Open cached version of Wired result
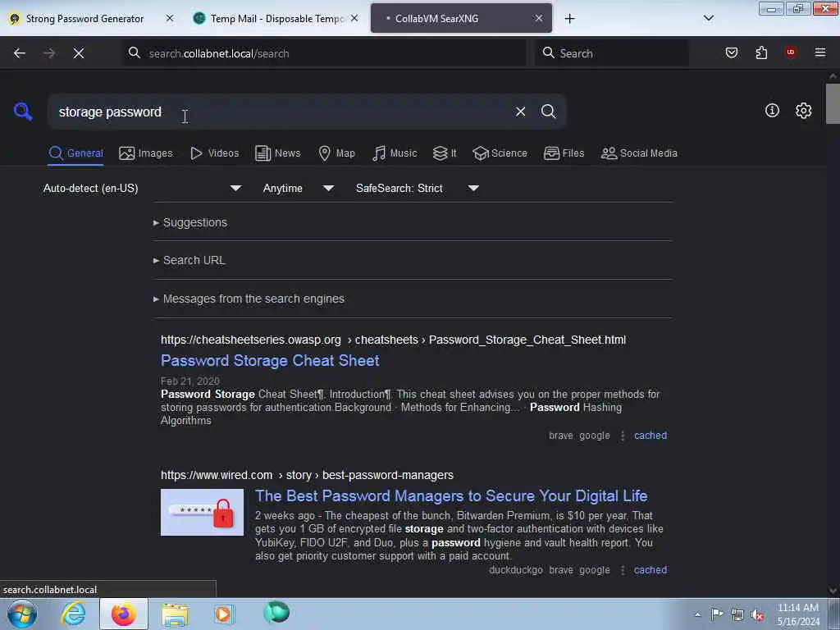Viewport: 840px width, 630px height. click(651, 570)
